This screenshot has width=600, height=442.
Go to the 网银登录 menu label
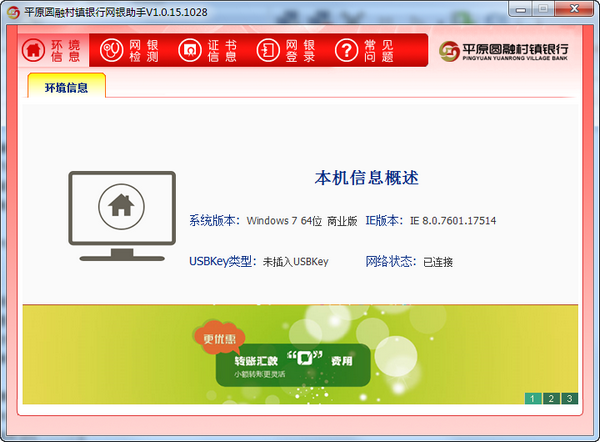coord(300,51)
